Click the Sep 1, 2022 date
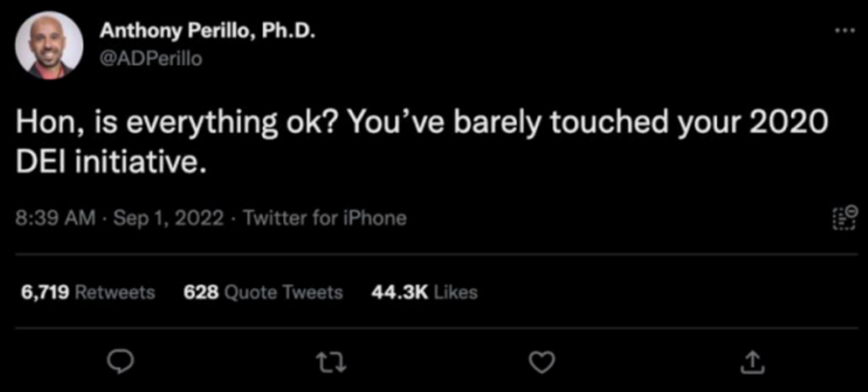This screenshot has width=868, height=392. coord(168,219)
